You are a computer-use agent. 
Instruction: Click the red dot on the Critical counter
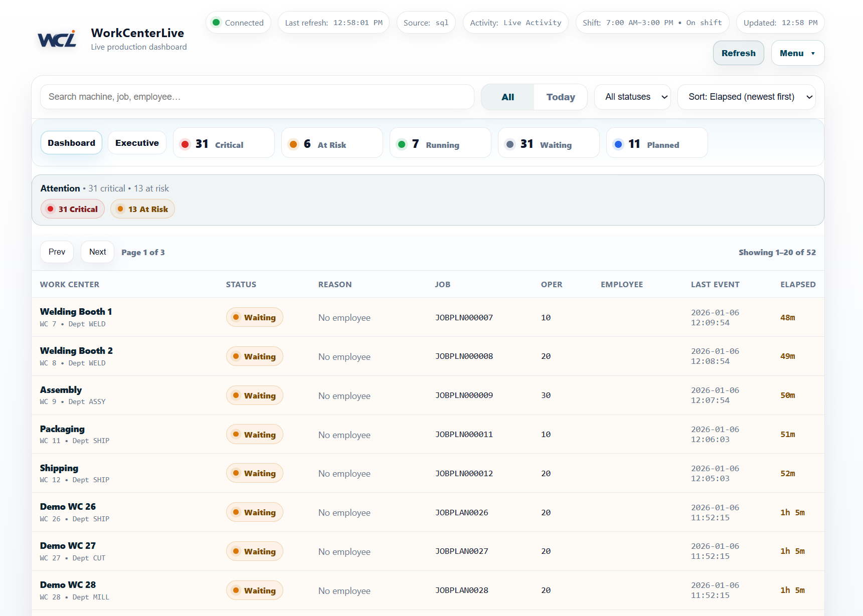[185, 143]
